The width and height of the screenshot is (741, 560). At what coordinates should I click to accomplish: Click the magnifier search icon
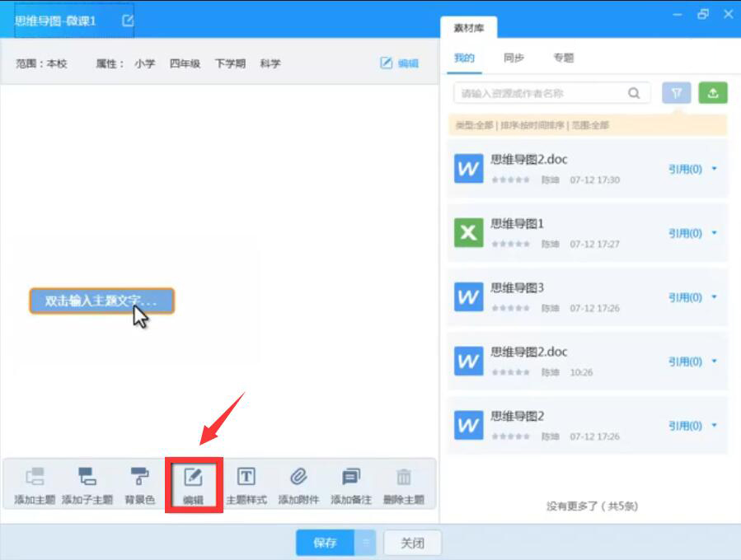coord(634,93)
